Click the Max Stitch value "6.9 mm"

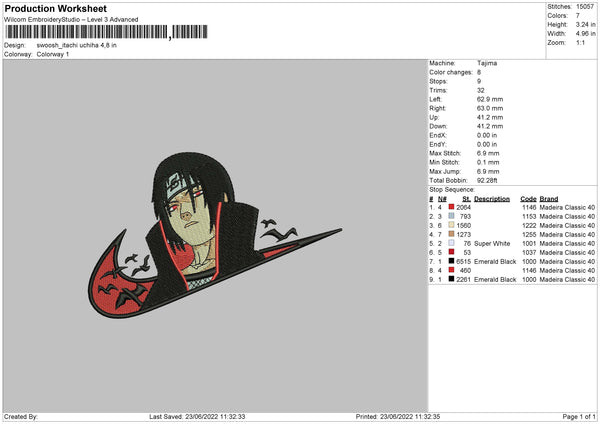(x=488, y=153)
